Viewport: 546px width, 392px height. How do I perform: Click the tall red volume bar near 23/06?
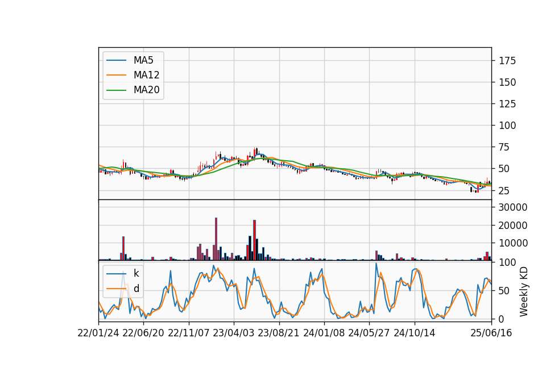(255, 240)
